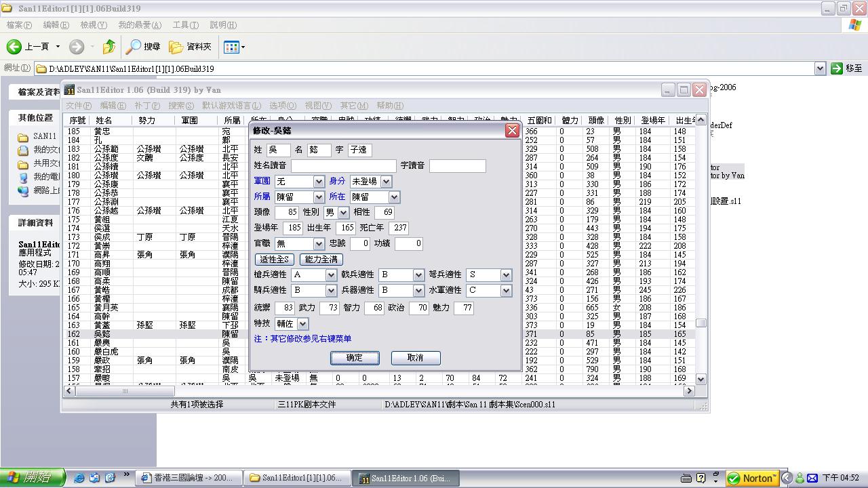The height and width of the screenshot is (488, 868).
Task: Click the San11Editor title bar app icon
Action: [69, 90]
